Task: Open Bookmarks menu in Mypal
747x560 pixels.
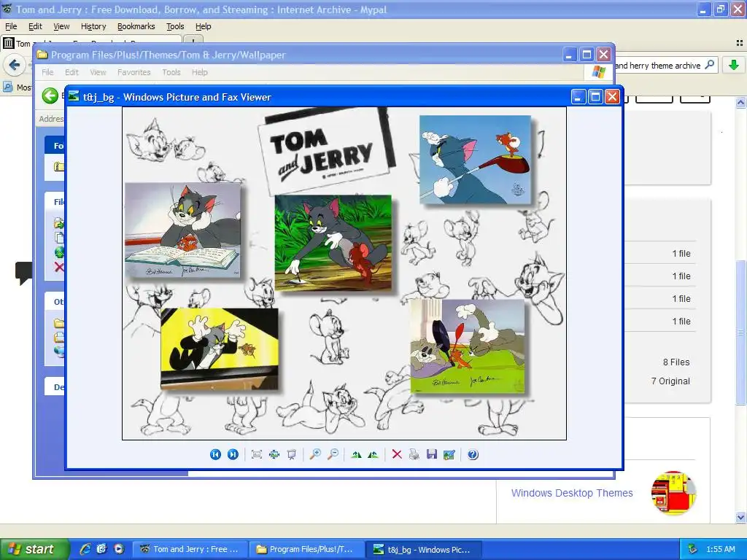Action: (136, 26)
